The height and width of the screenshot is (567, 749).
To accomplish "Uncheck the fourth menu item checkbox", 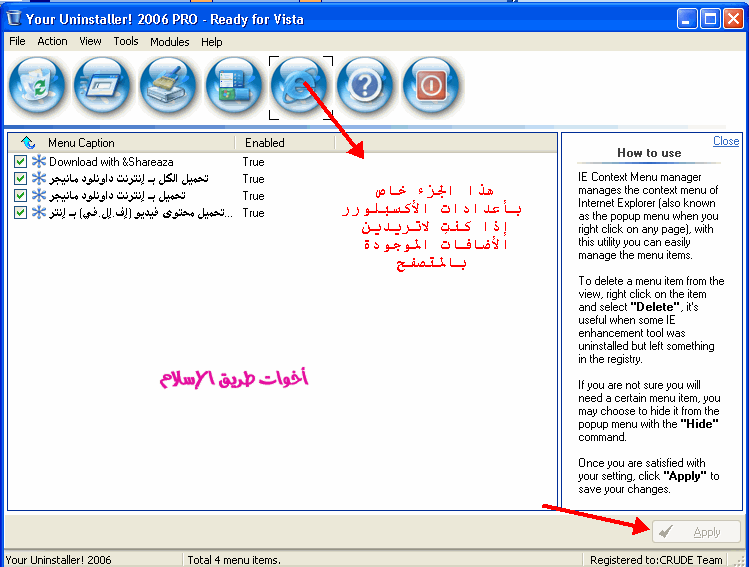I will [20, 213].
